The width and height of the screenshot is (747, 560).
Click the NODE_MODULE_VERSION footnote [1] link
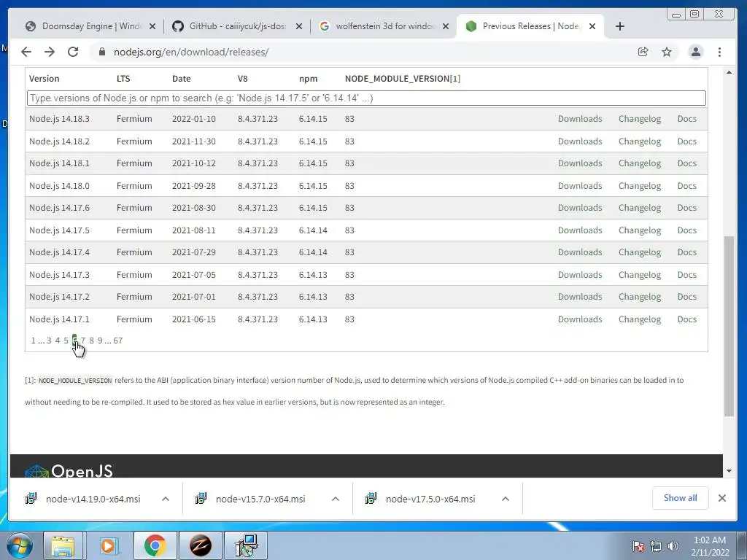pos(455,79)
